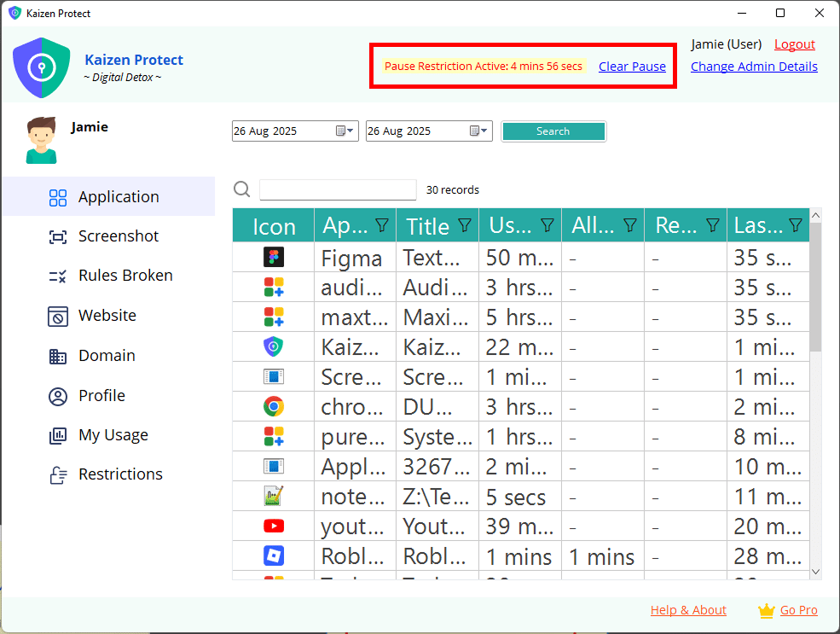The image size is (840, 634).
Task: Click the Chrome icon in the list
Action: [273, 407]
